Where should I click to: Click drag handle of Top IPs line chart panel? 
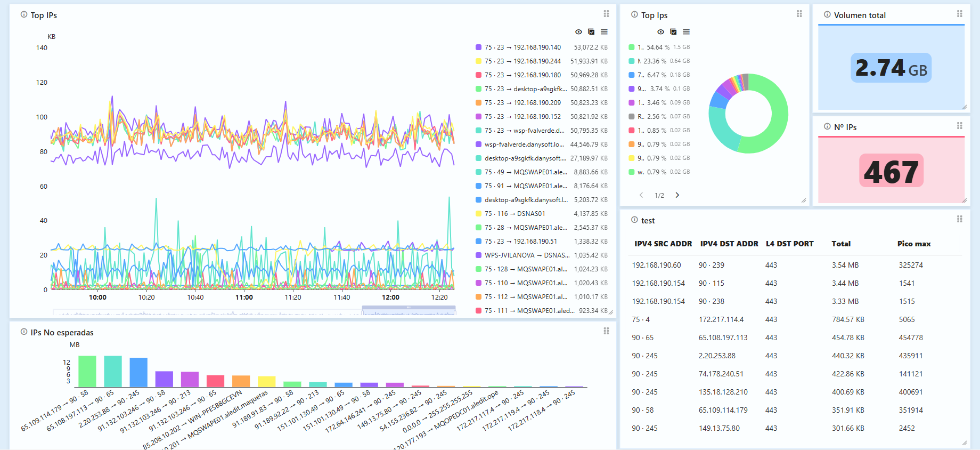click(606, 14)
